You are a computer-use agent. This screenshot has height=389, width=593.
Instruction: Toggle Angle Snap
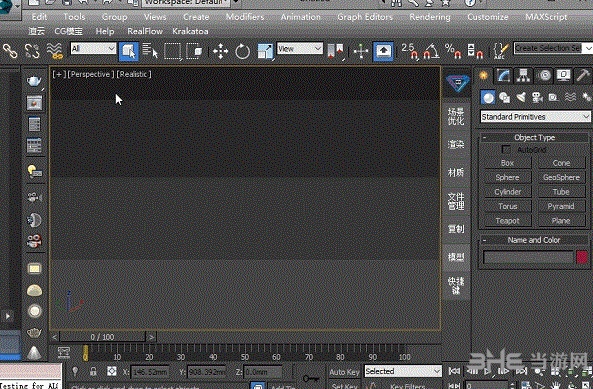pos(431,51)
